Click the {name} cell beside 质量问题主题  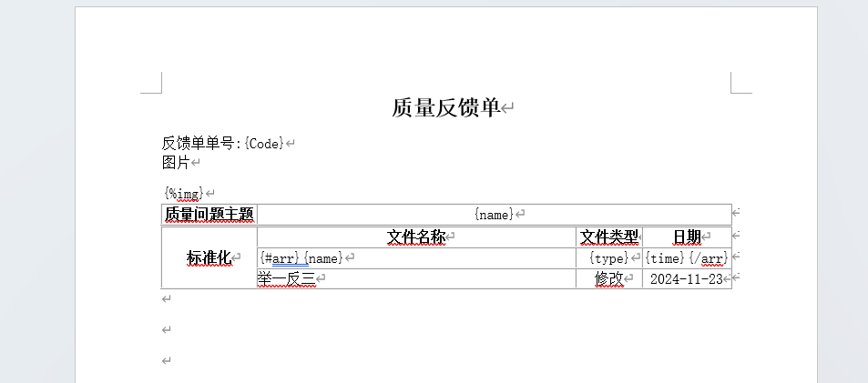495,215
